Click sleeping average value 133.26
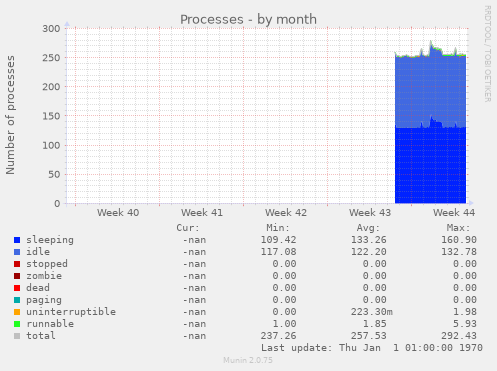 point(369,240)
